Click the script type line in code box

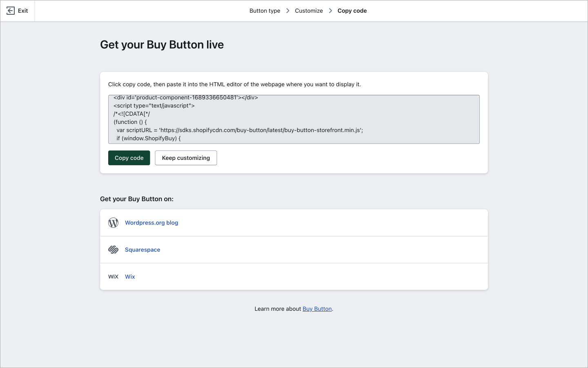pyautogui.click(x=154, y=105)
